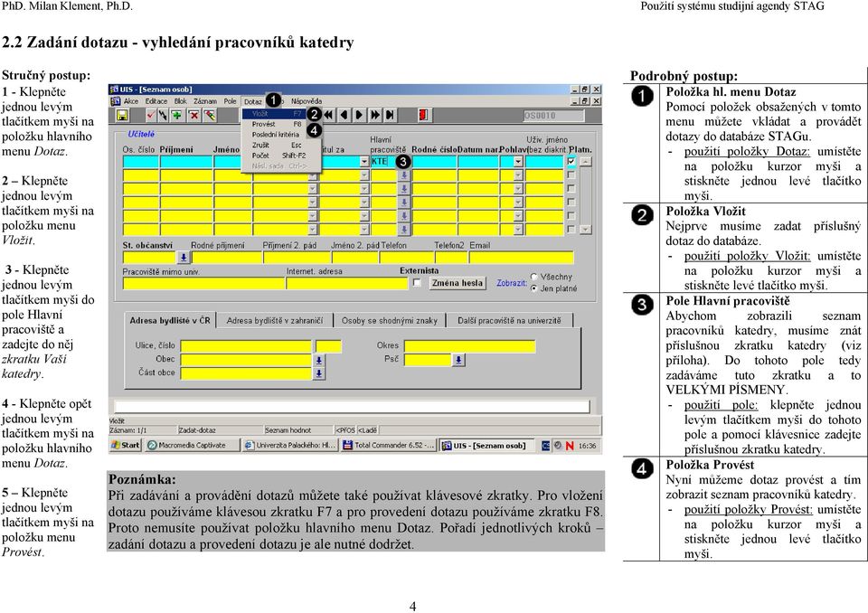Tick the Externista checkbox

417,283
